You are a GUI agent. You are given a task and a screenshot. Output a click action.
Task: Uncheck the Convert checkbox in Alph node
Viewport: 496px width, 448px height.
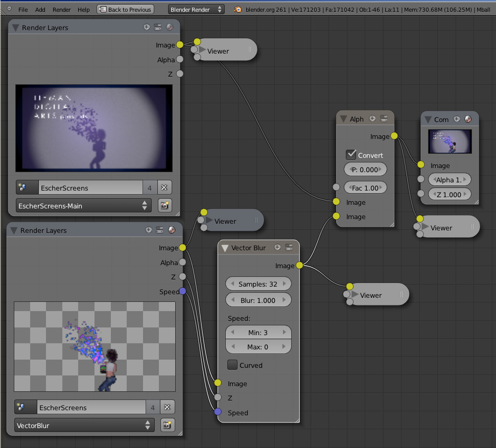pyautogui.click(x=351, y=155)
